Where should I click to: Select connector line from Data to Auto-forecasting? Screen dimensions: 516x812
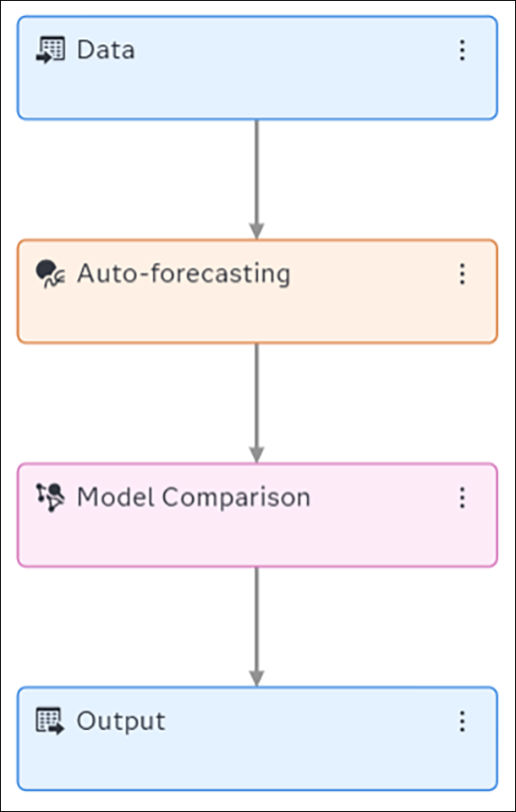(x=256, y=169)
